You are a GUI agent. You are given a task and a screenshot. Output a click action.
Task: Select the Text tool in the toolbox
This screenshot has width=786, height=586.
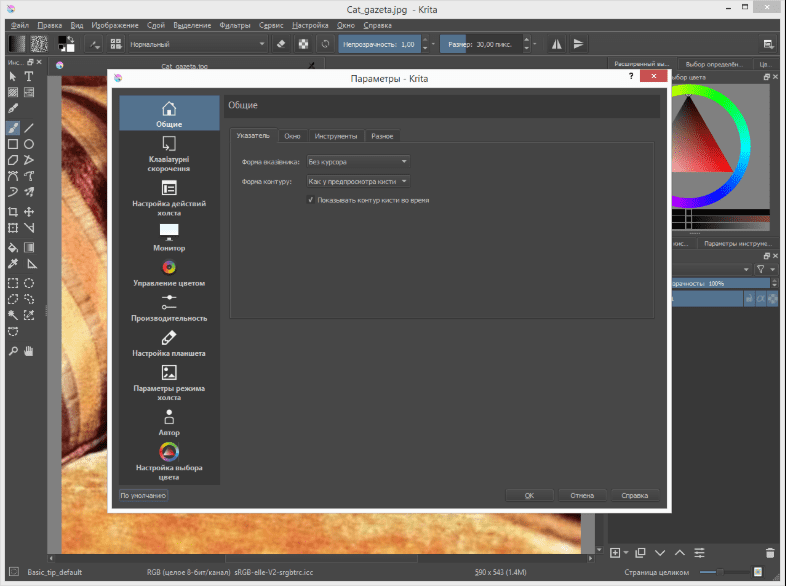[29, 76]
